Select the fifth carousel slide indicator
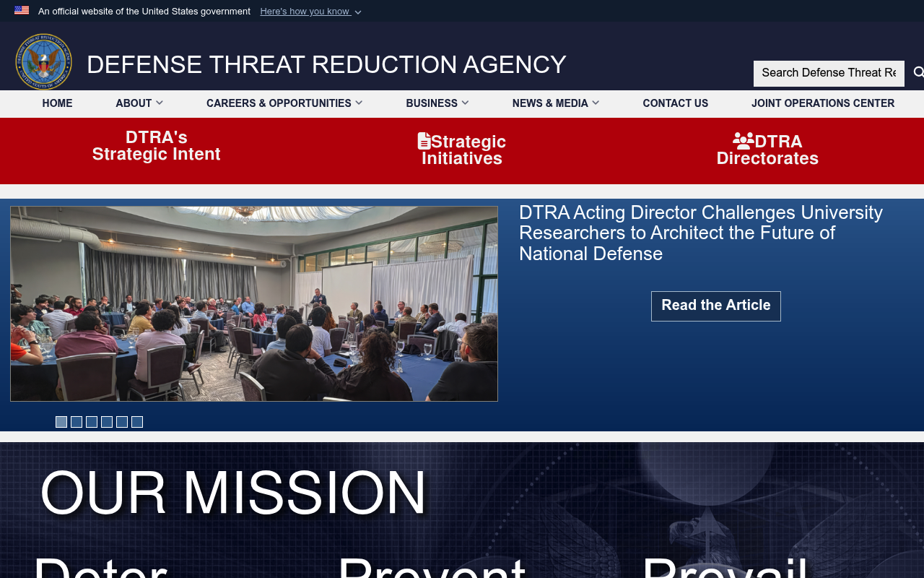The height and width of the screenshot is (578, 924). pyautogui.click(x=122, y=422)
